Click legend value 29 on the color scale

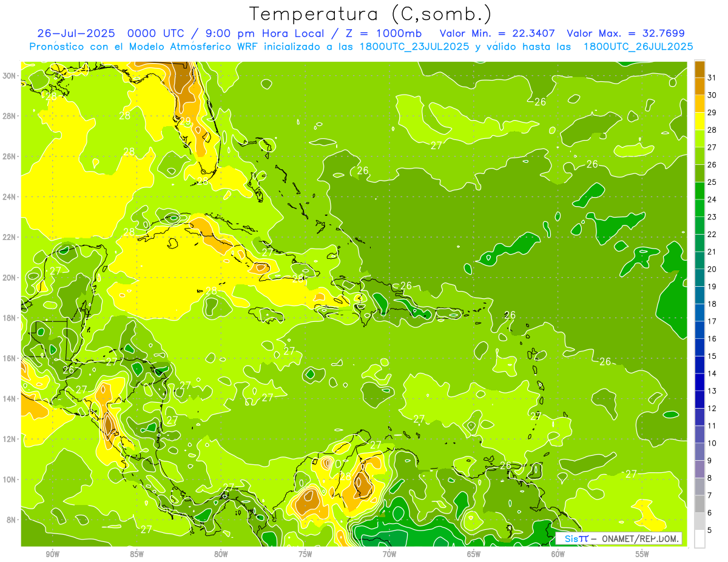click(712, 112)
